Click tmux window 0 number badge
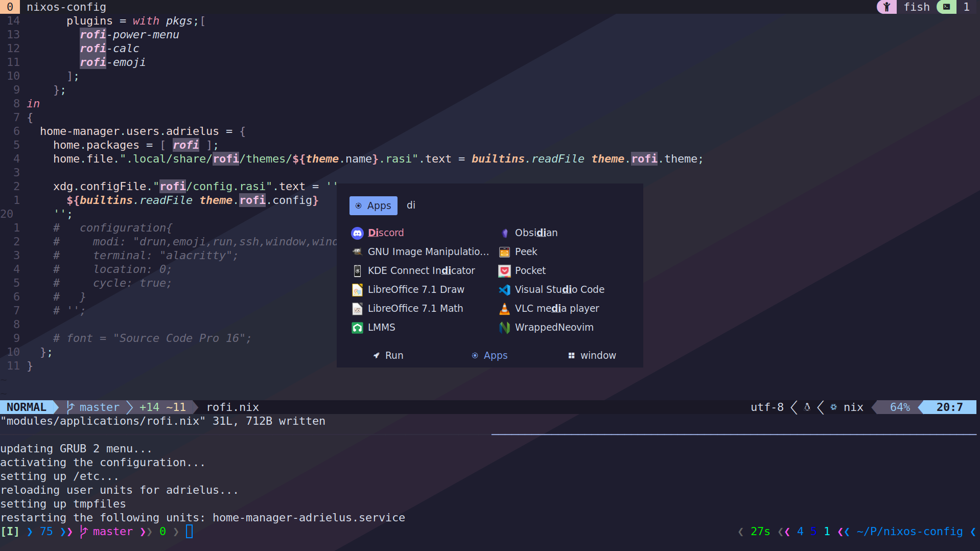 (x=10, y=7)
